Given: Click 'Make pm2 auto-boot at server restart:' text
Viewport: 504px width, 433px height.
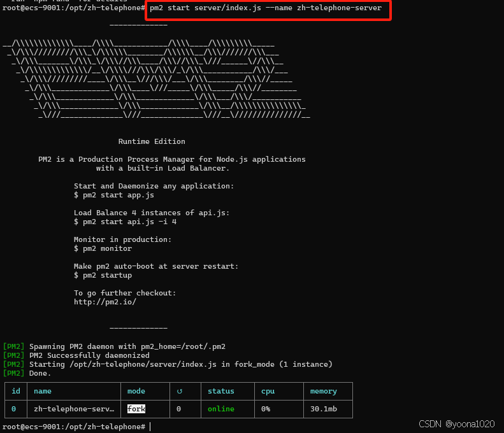Looking at the screenshot, I should point(156,266).
